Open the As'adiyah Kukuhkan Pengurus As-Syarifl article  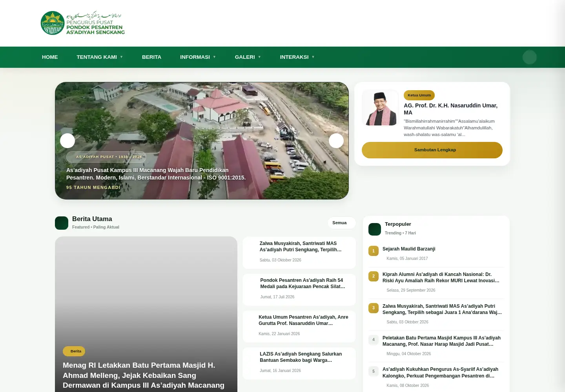pos(440,372)
